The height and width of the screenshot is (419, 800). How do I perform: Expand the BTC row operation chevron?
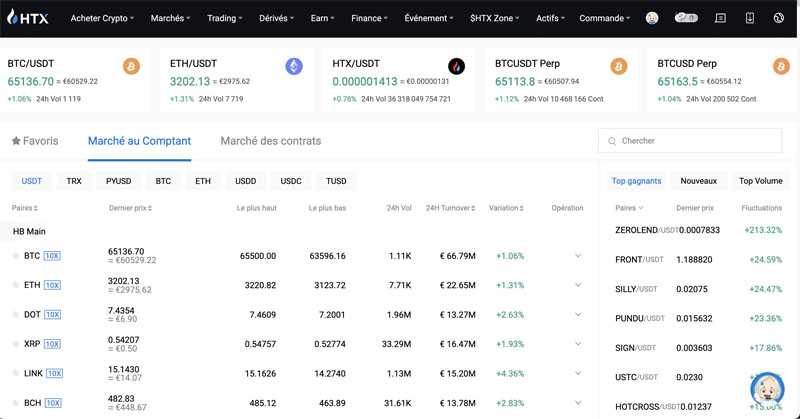tap(578, 256)
